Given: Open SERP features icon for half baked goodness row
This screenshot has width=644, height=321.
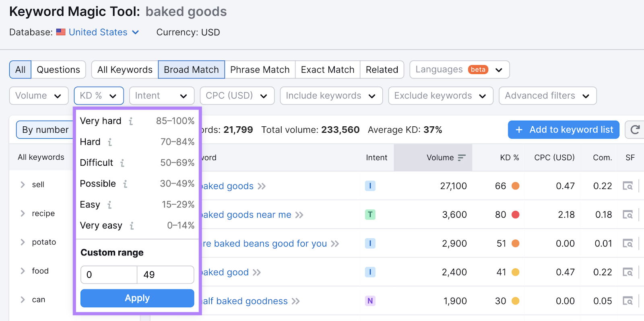Looking at the screenshot, I should coord(627,301).
